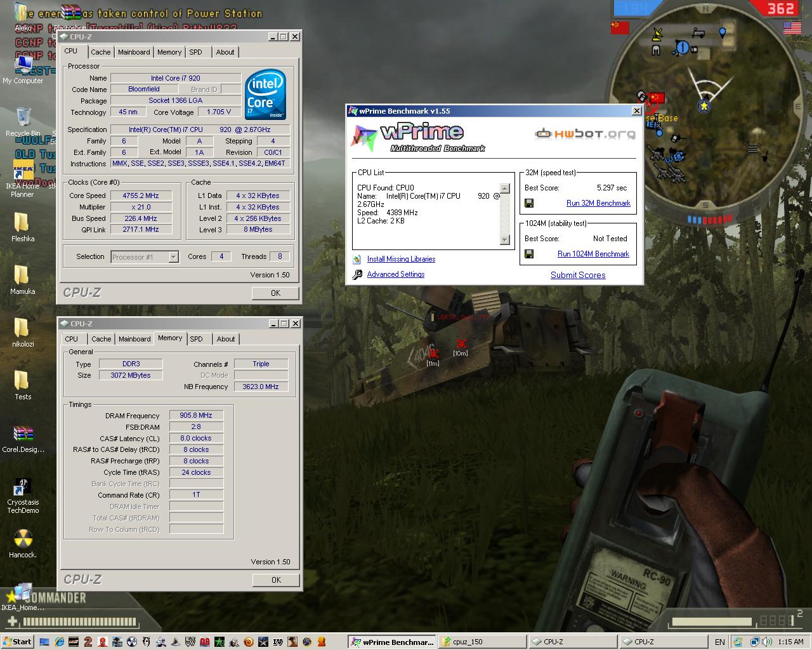Open the Corel.Desig... archive icon
812x650 pixels.
pos(23,439)
